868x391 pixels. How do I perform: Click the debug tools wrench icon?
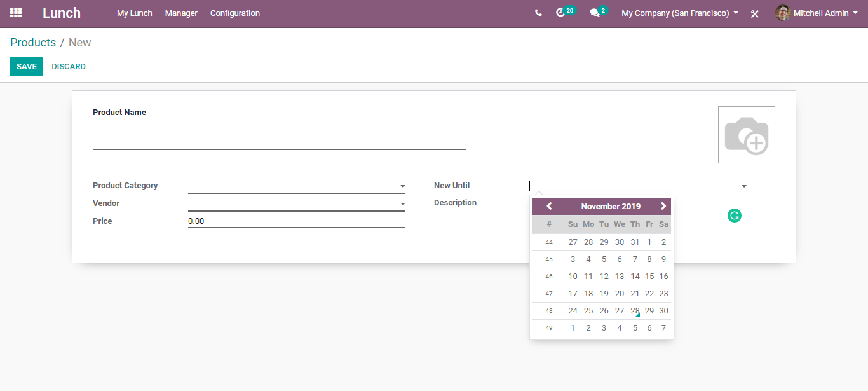tap(755, 13)
